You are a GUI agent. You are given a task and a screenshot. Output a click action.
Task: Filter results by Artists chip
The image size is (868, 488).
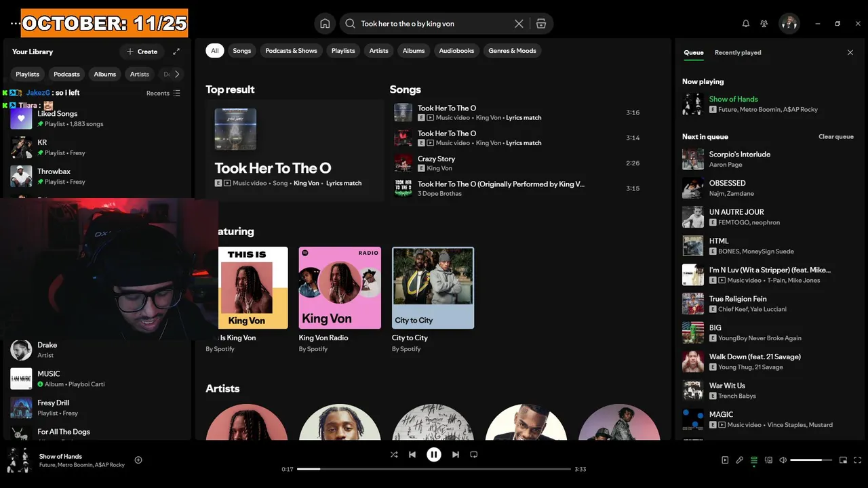379,51
